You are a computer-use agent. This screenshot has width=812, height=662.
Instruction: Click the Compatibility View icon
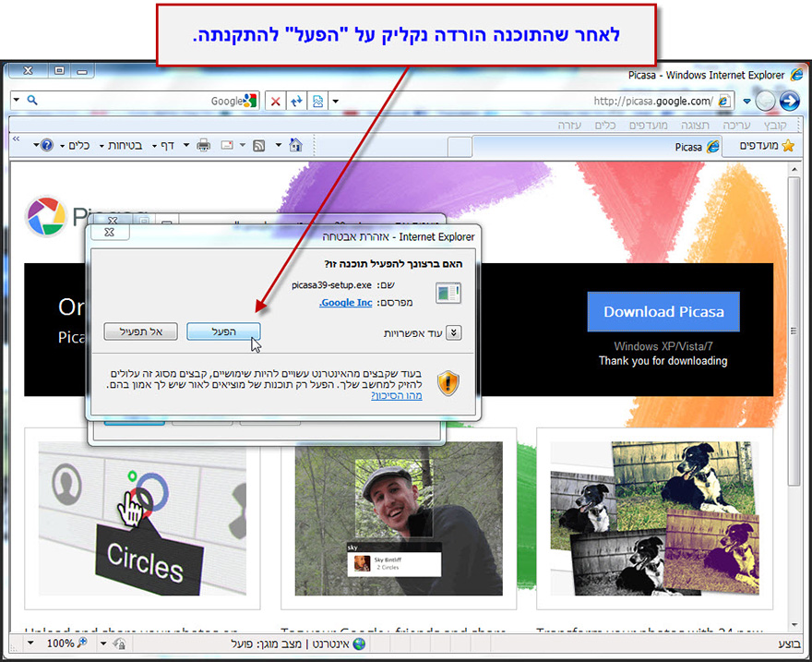(317, 101)
